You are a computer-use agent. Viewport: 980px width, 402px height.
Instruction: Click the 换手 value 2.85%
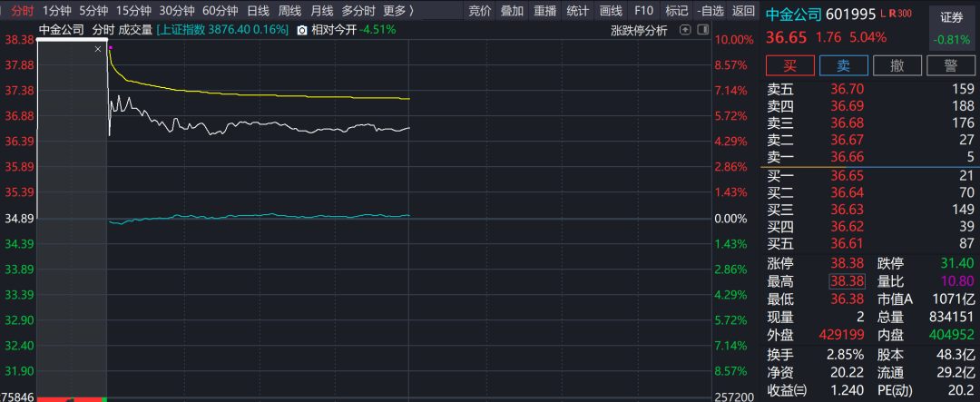coord(845,355)
